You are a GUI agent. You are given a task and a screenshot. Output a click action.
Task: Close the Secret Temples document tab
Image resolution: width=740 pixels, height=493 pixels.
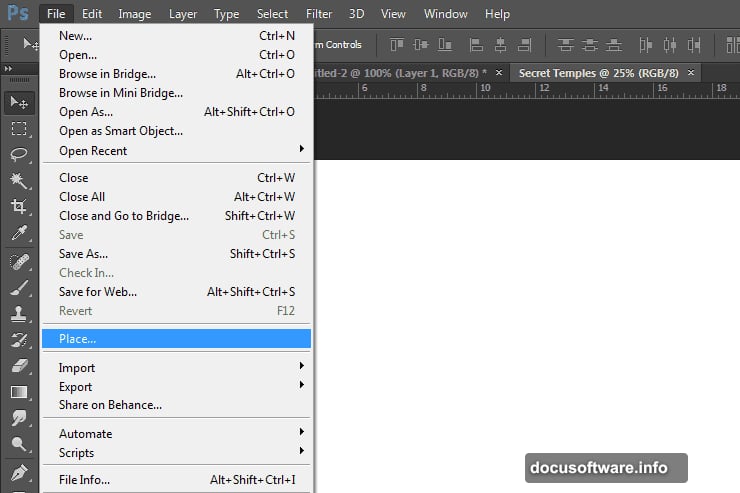click(692, 73)
